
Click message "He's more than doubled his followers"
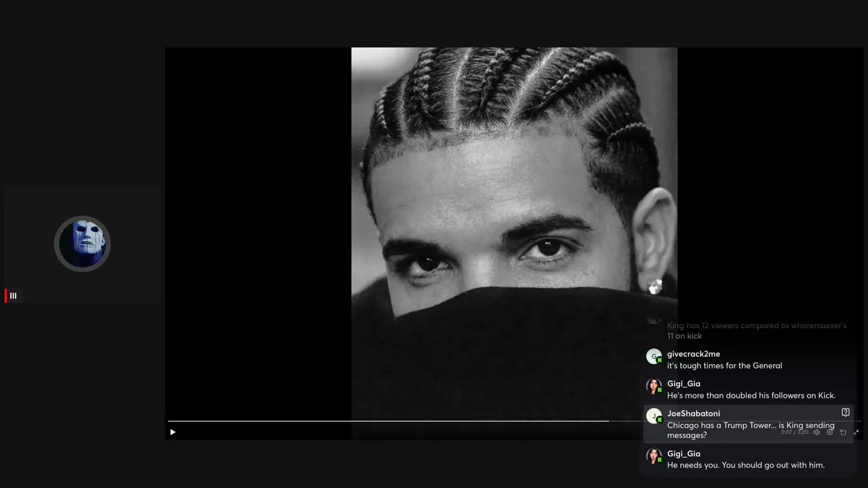tap(751, 395)
